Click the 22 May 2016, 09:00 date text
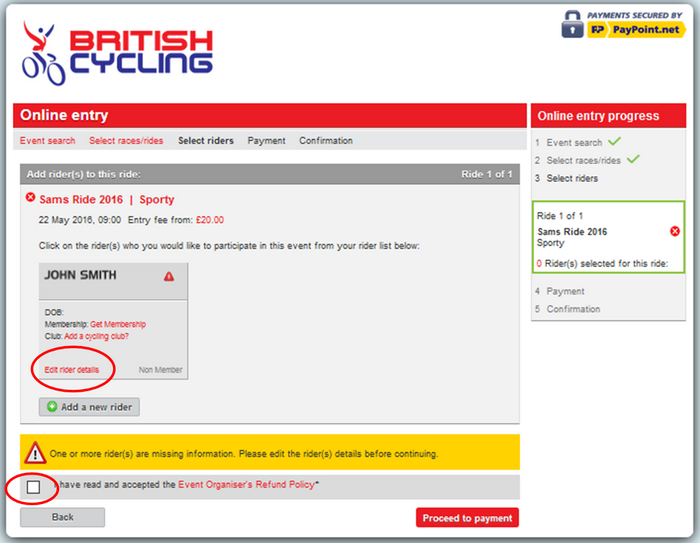Image resolution: width=700 pixels, height=543 pixels. [x=79, y=220]
